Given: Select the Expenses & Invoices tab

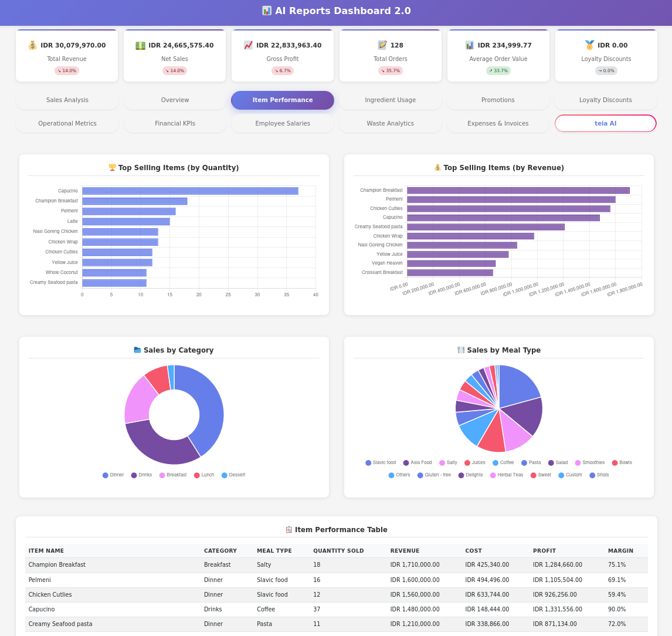Looking at the screenshot, I should pyautogui.click(x=498, y=124).
